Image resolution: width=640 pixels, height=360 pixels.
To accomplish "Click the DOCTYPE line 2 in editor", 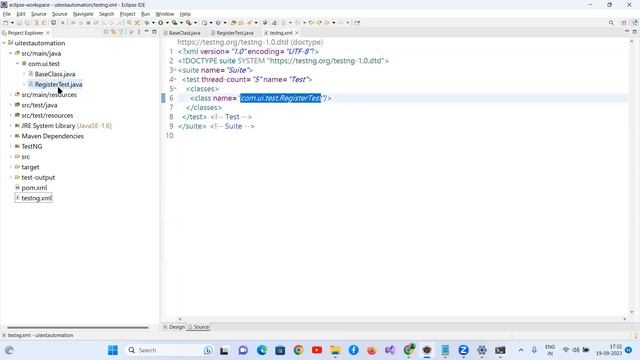I will tap(283, 61).
